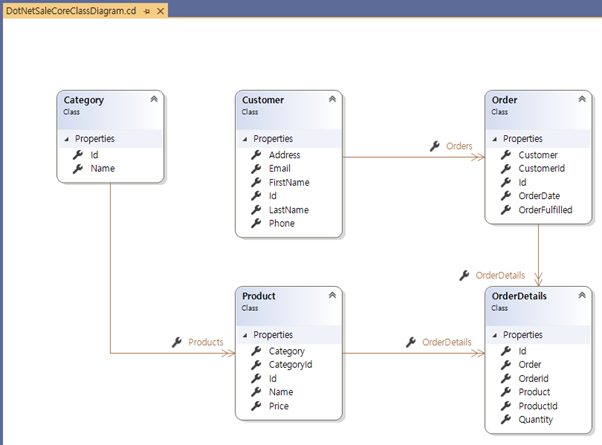Click the wrench icon beside the Quantity property

(x=506, y=420)
